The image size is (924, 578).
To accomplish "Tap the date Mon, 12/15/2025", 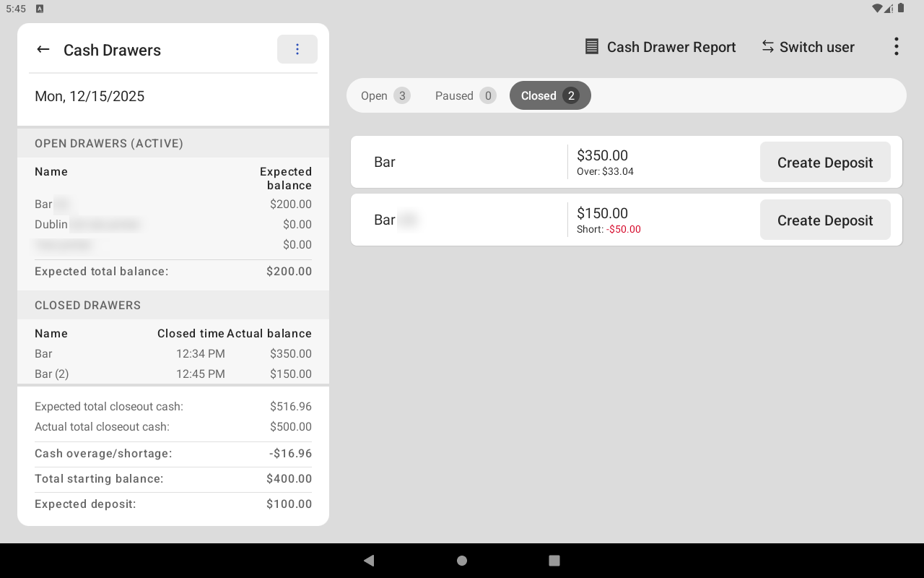I will 90,96.
